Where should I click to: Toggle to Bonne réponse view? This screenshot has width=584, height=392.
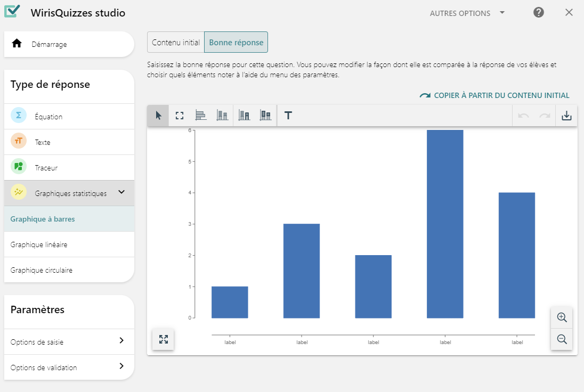tap(236, 43)
